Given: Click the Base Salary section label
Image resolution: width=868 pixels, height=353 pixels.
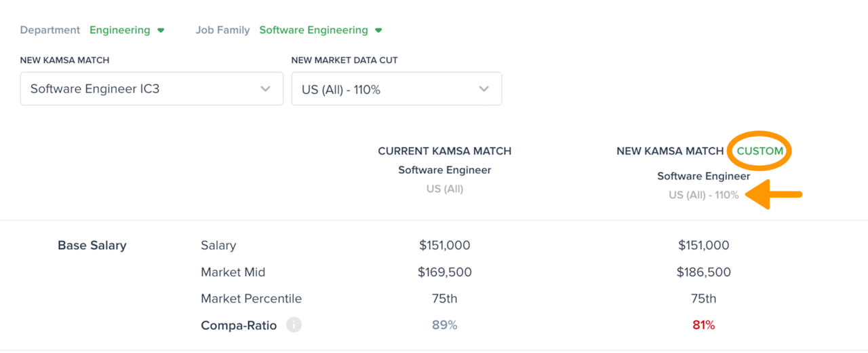Looking at the screenshot, I should pyautogui.click(x=92, y=245).
